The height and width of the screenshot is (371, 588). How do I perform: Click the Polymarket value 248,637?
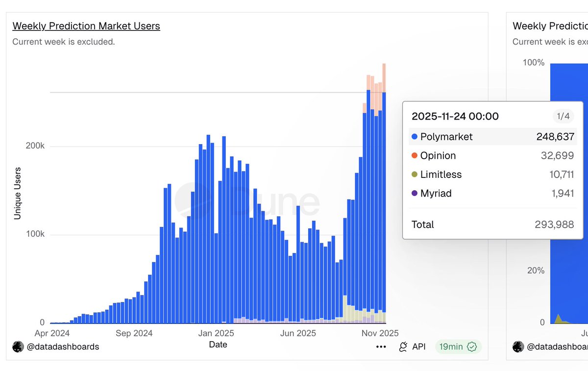(555, 137)
